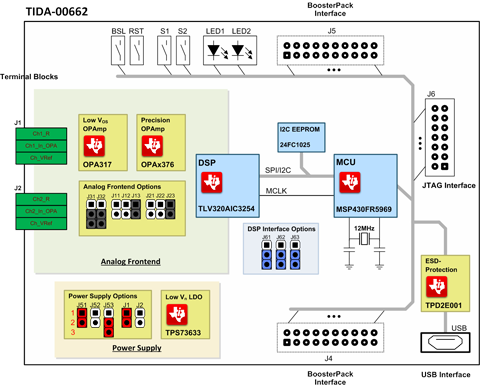Select the TI logo inside the DSP block
The width and height of the screenshot is (480, 387).
(x=212, y=183)
